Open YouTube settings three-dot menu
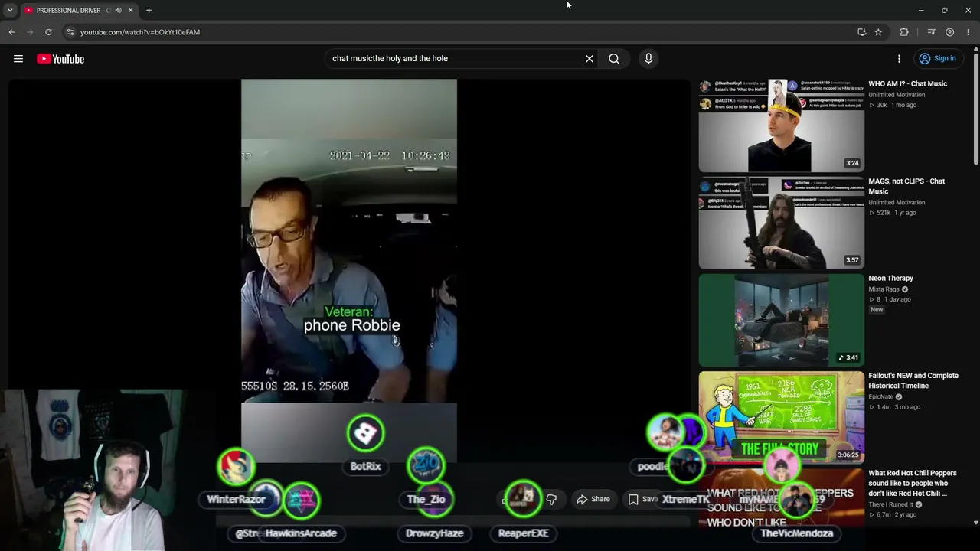Viewport: 980px width, 551px height. (900, 59)
